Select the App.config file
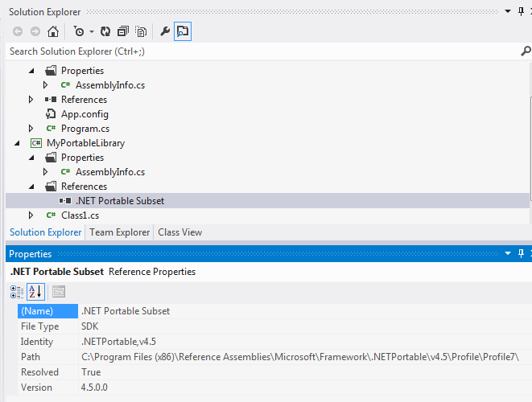 [85, 114]
